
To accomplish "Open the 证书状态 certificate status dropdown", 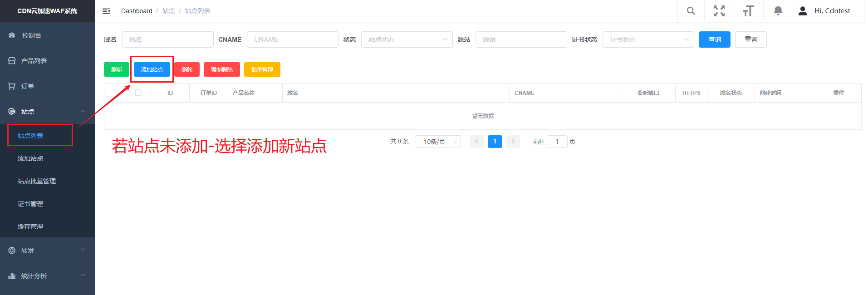I will 648,39.
